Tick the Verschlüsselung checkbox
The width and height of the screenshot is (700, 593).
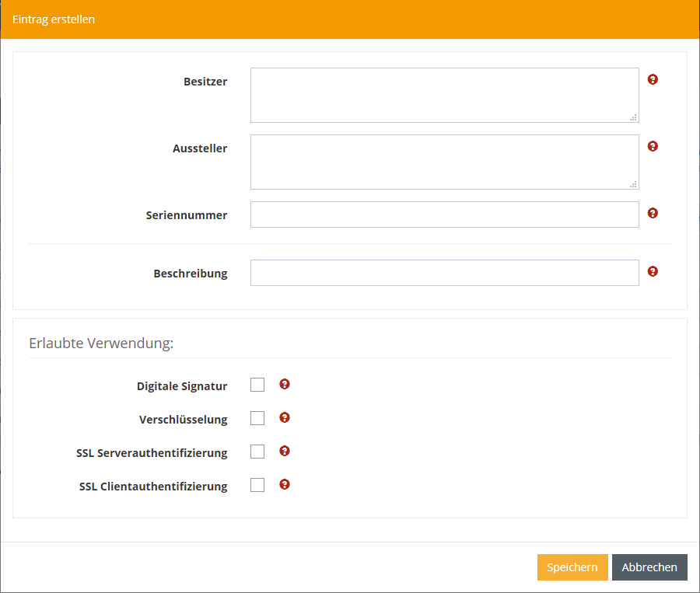tap(257, 418)
